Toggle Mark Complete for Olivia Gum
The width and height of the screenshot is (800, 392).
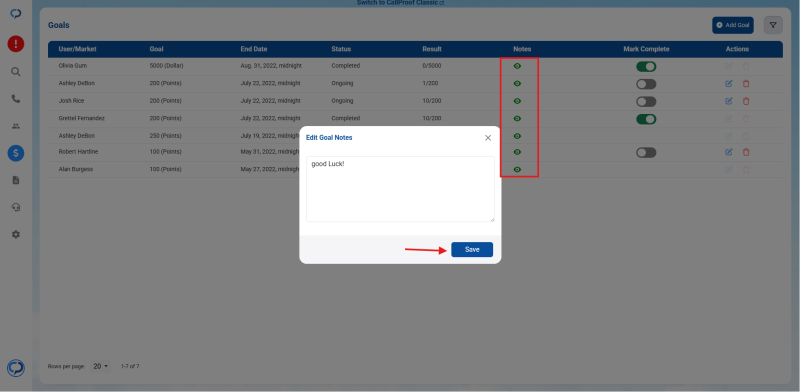tap(646, 67)
